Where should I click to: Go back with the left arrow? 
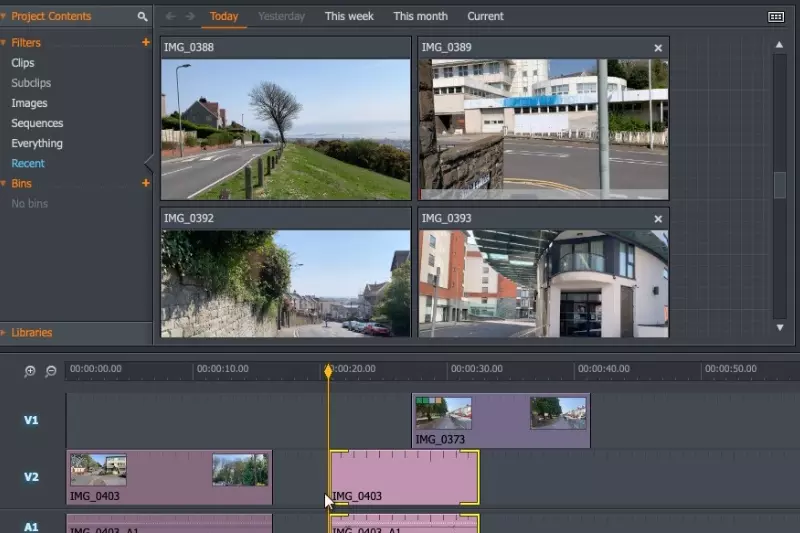[170, 16]
